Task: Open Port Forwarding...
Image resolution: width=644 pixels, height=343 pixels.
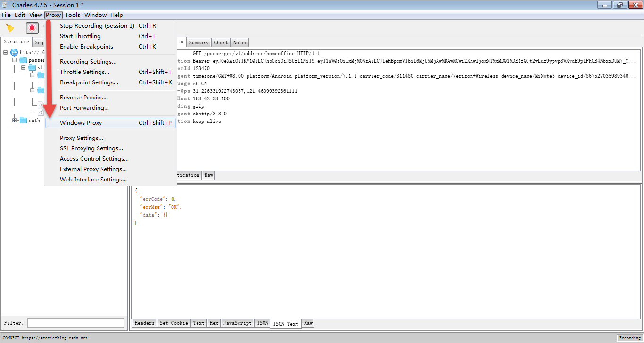Action: click(110, 108)
